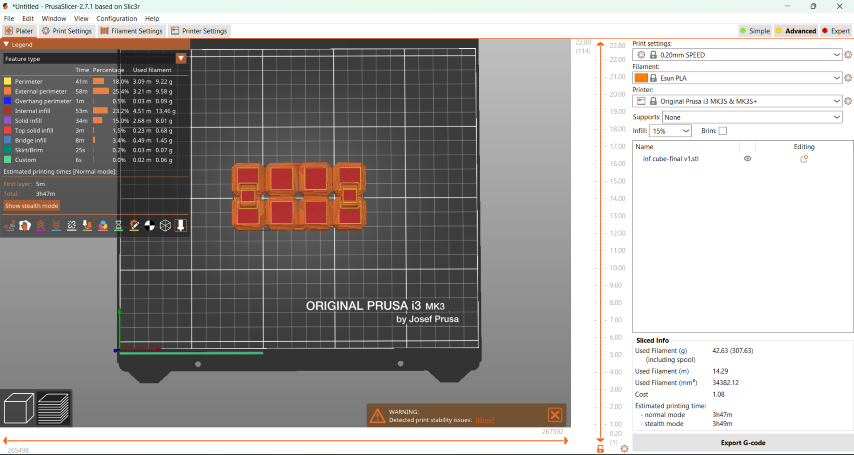The width and height of the screenshot is (854, 455).
Task: Open the Supports dropdown
Action: [752, 117]
